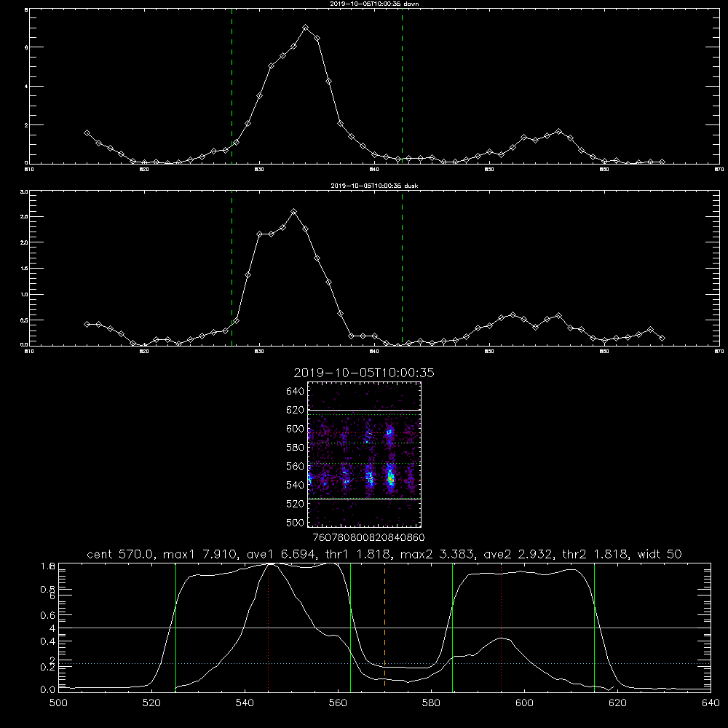Click the 640 label on bottom plot x-axis
Viewport: 728px width, 728px height.
tap(711, 703)
